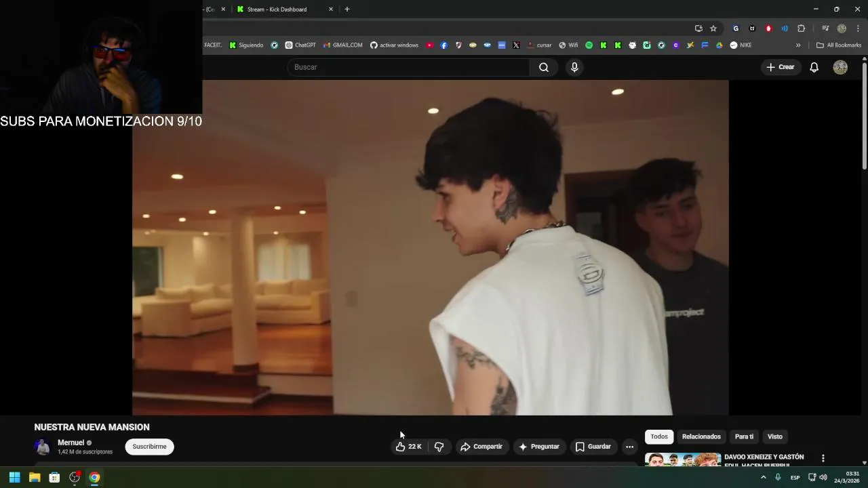The width and height of the screenshot is (868, 488).
Task: Open the FACEIT bookmark
Action: pyautogui.click(x=213, y=45)
